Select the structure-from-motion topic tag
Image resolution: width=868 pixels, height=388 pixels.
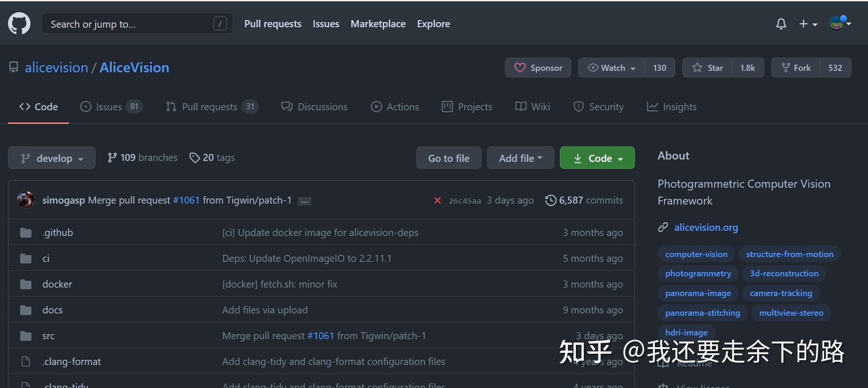(790, 254)
